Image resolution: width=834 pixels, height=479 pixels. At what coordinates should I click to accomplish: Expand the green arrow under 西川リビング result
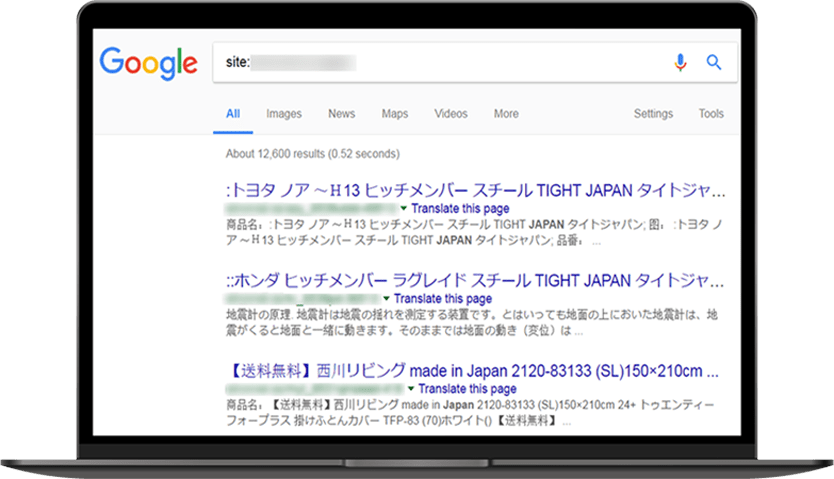click(x=411, y=389)
